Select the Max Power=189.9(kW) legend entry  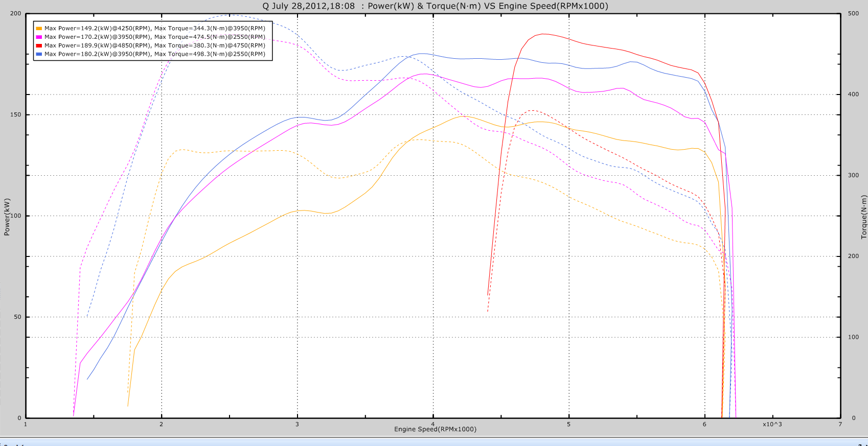(x=154, y=46)
